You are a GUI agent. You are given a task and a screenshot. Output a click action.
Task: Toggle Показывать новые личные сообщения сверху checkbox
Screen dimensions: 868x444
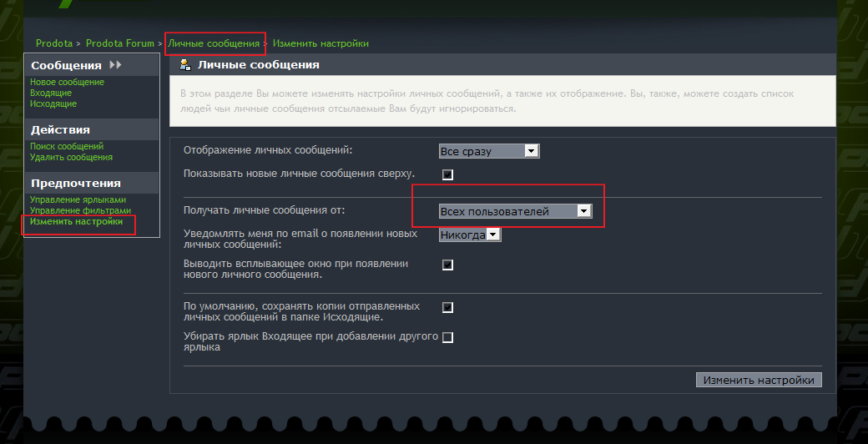point(448,175)
